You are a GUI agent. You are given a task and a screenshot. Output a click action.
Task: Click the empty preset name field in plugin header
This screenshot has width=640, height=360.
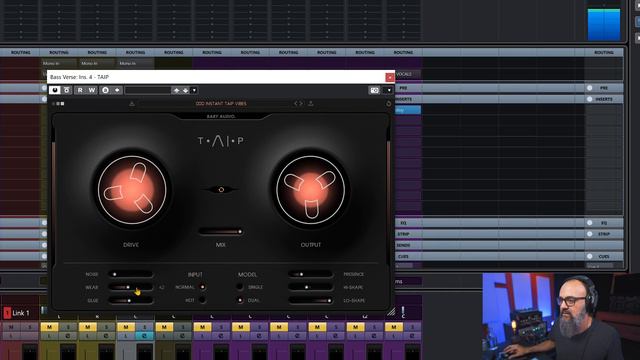tap(148, 90)
